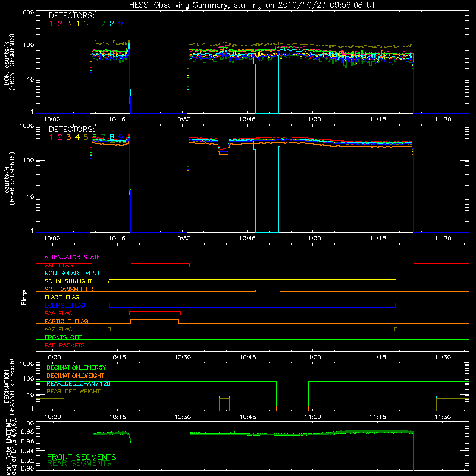Click the PARTICLE_FLAG label
Image resolution: width=476 pixels, height=476 pixels.
point(67,321)
